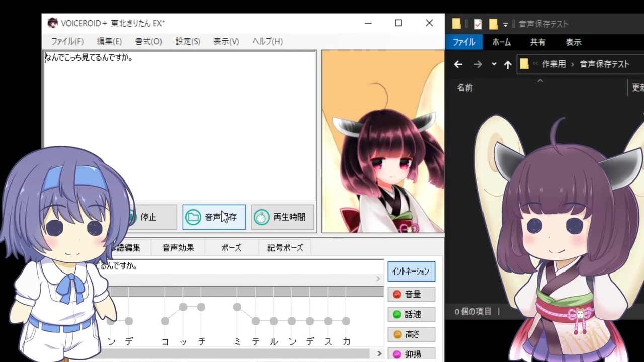Switch to the 語編集 word edit tab
The height and width of the screenshot is (362, 644).
point(126,248)
